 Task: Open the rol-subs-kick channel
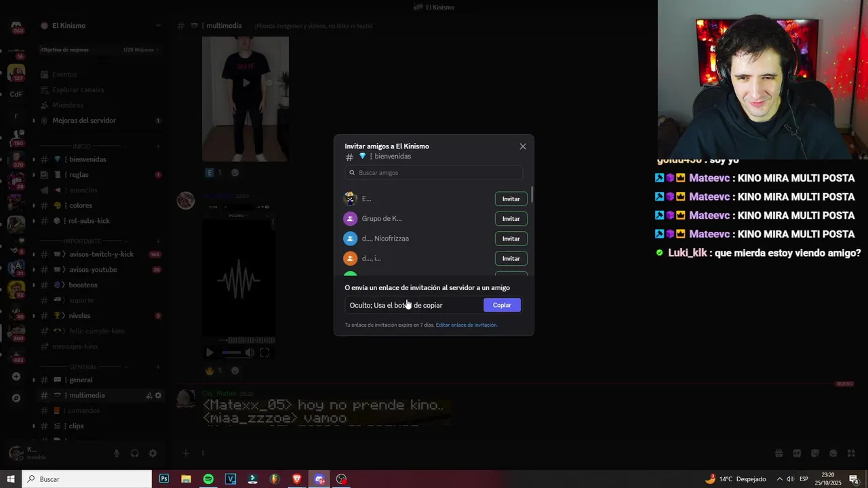(x=100, y=221)
